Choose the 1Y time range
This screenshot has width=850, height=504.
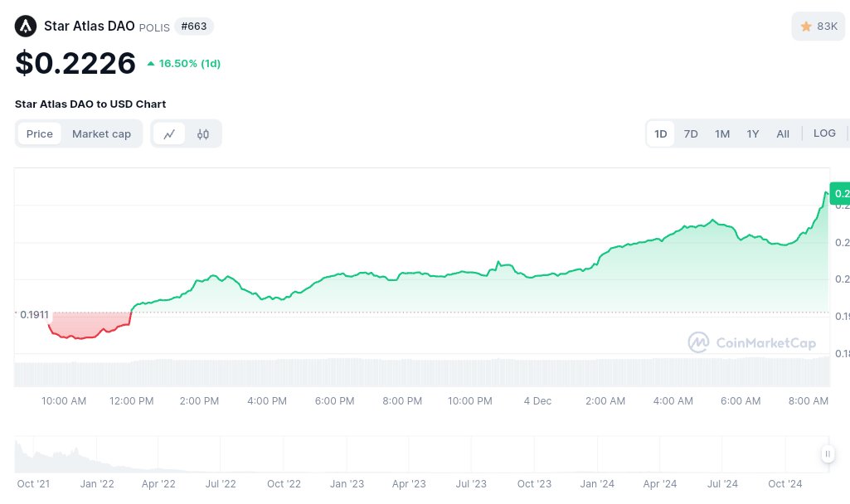coord(752,133)
